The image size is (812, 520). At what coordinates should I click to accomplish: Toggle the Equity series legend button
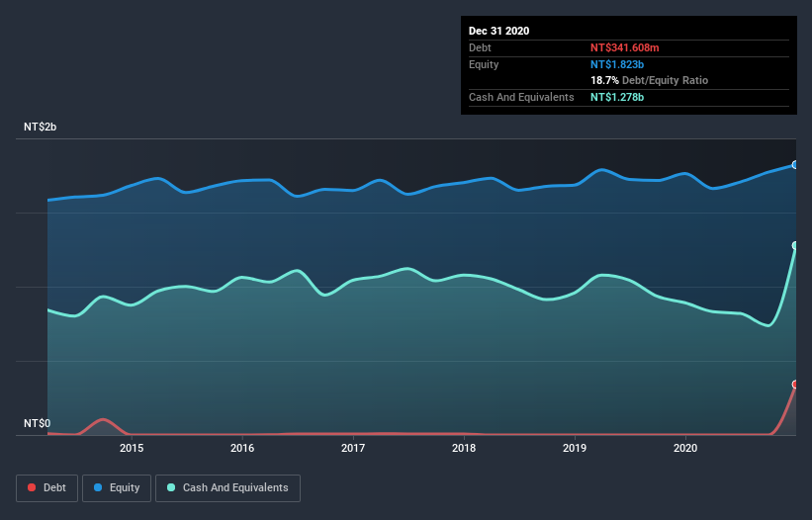tap(117, 488)
